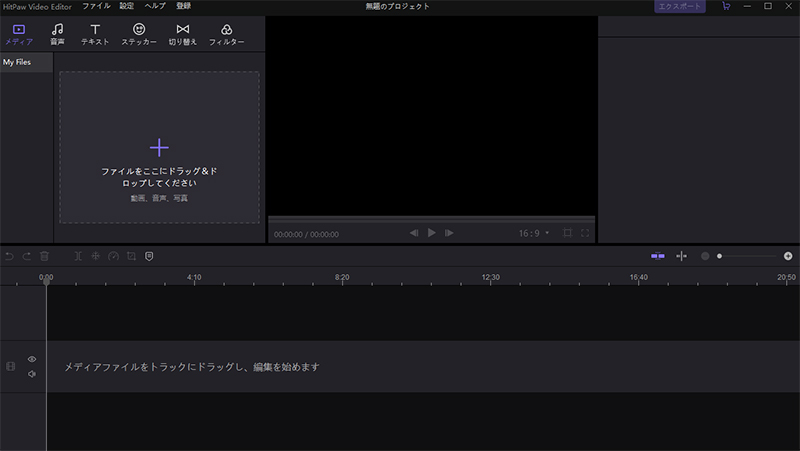Open the 切り替え transitions panel
This screenshot has height=451, width=800.
(x=182, y=35)
